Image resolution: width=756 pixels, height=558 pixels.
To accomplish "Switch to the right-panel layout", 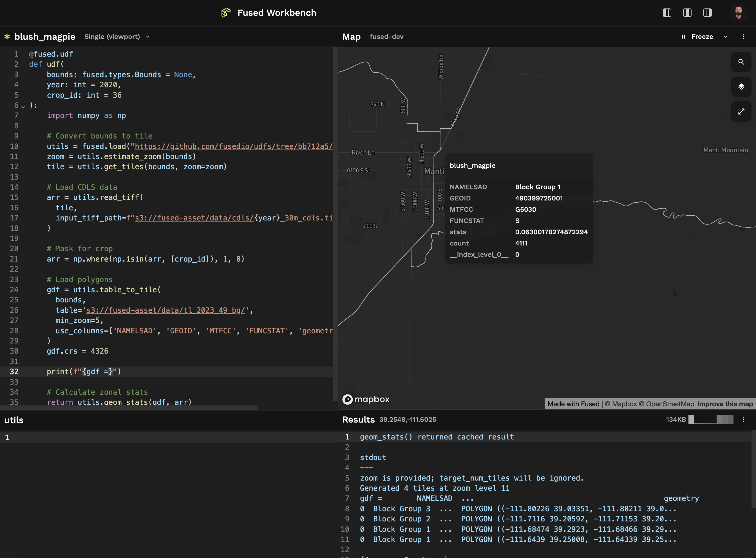I will (x=707, y=13).
